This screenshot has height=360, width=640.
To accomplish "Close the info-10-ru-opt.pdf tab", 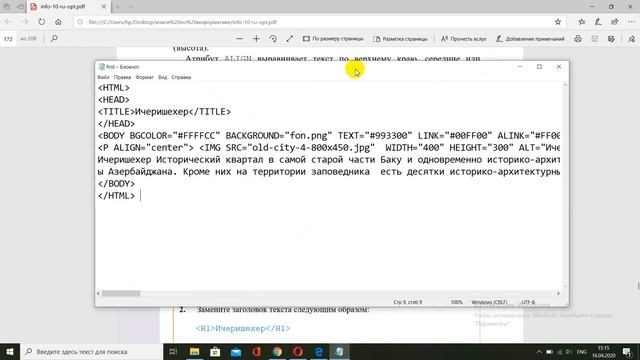I will (104, 7).
